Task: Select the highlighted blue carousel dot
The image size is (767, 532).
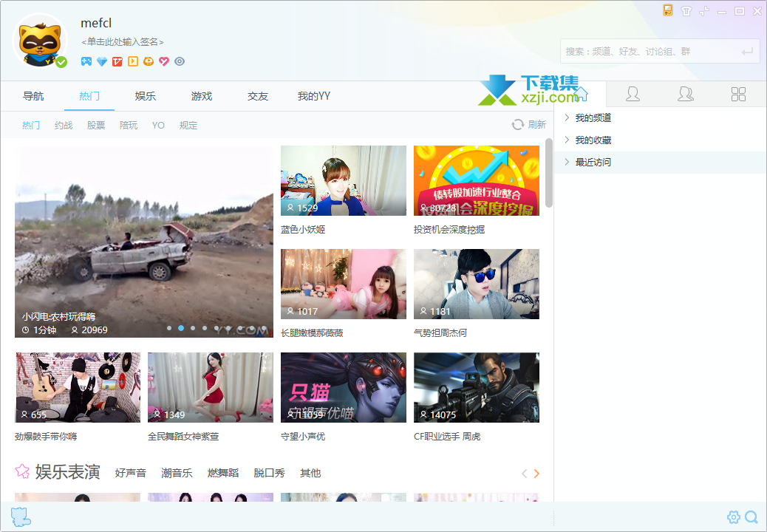Action: pyautogui.click(x=181, y=328)
